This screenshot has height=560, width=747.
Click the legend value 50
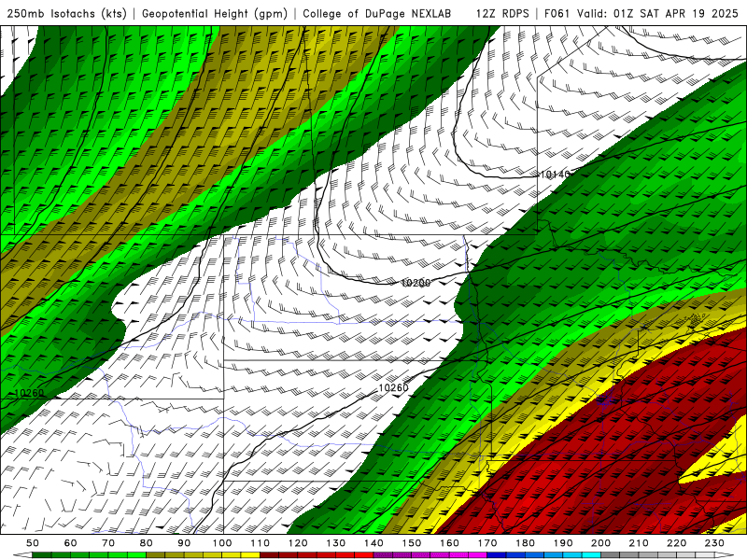33,543
